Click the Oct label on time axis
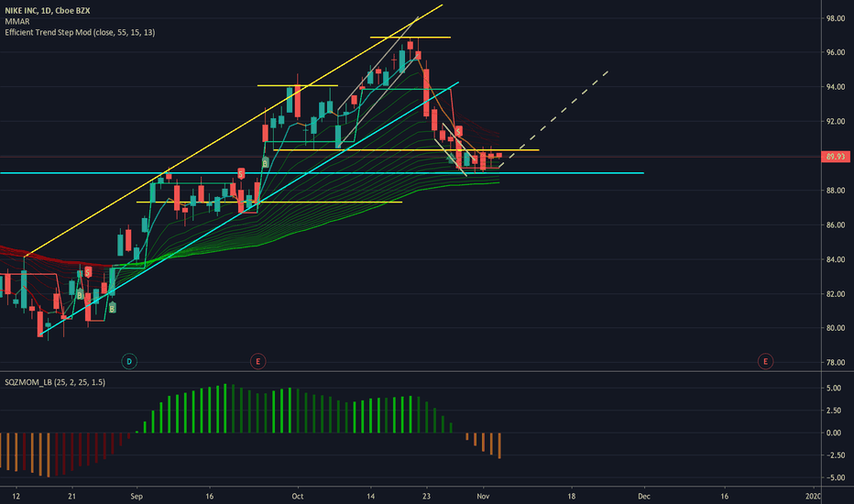854x504 pixels. click(x=298, y=497)
